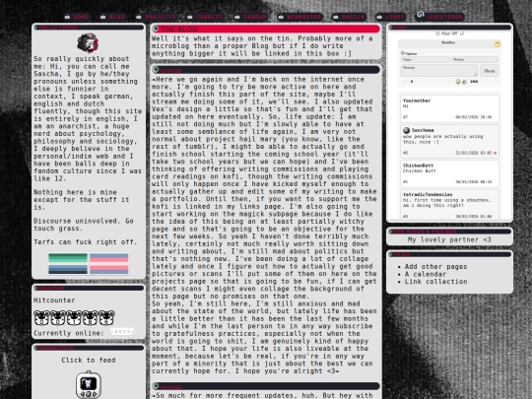Click the icon next to the 200 counter

click(x=464, y=82)
